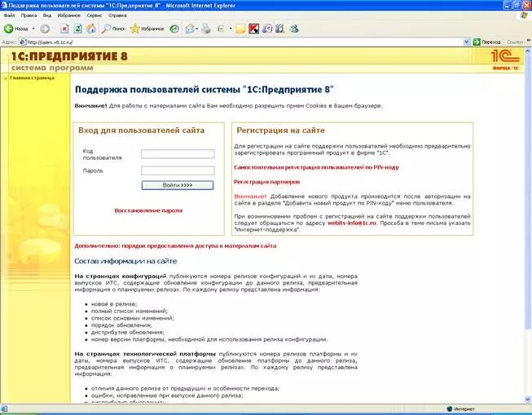Open the Файл menu

click(x=9, y=15)
